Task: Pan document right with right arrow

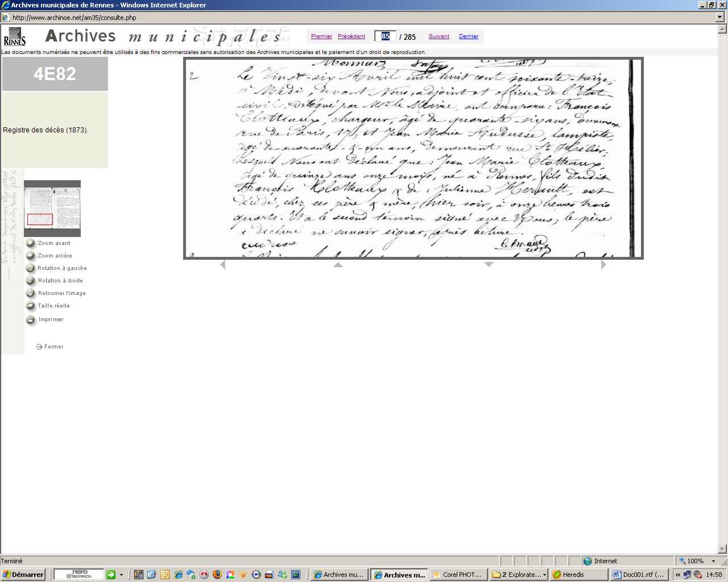Action: coord(603,265)
